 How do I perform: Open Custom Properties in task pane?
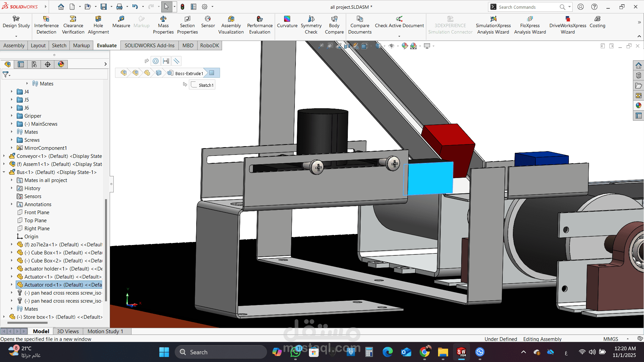coord(638,116)
